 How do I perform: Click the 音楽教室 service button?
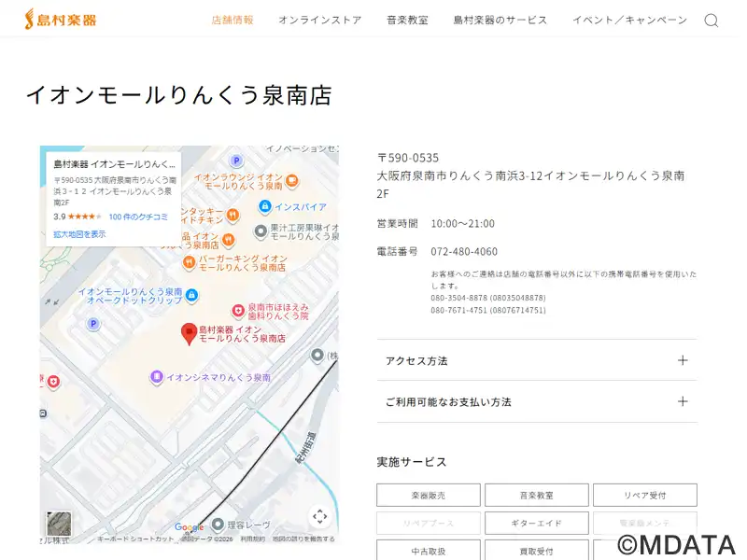coord(536,496)
